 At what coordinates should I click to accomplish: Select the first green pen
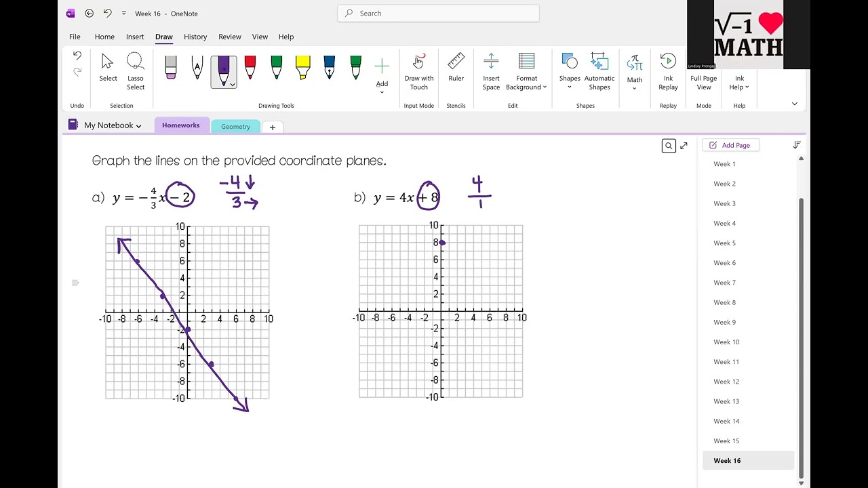pyautogui.click(x=277, y=67)
